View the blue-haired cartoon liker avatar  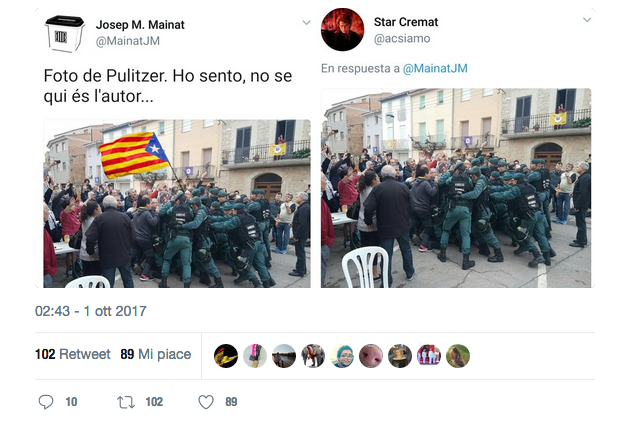coord(342,356)
